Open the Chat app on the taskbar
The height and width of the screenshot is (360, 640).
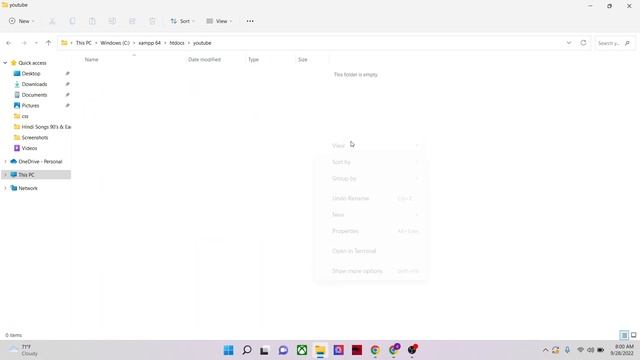(283, 350)
